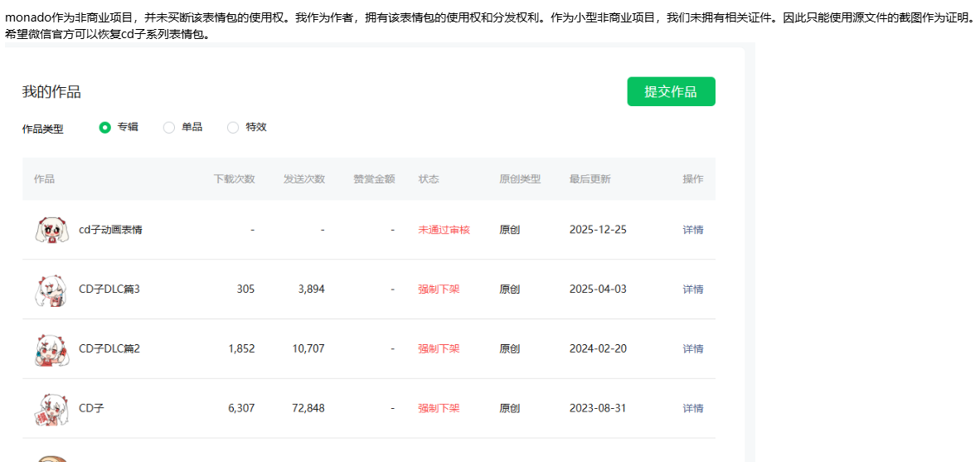Viewport: 980px width, 462px height.
Task: Click the 发送次数 column header
Action: tap(303, 179)
